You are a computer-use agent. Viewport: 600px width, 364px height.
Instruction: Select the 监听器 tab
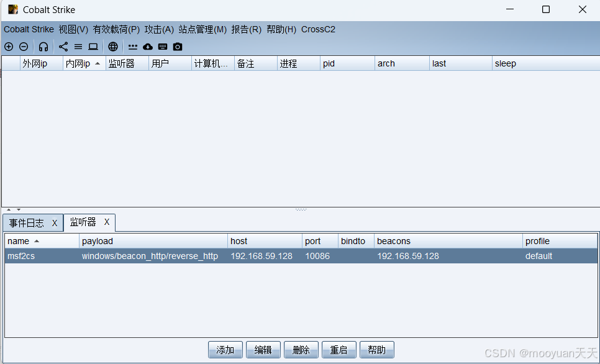(x=83, y=222)
